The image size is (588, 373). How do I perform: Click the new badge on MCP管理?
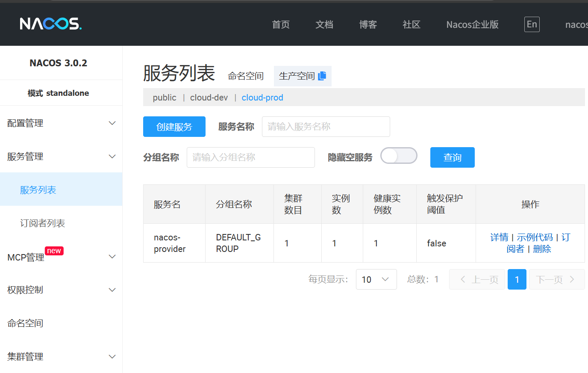point(54,251)
